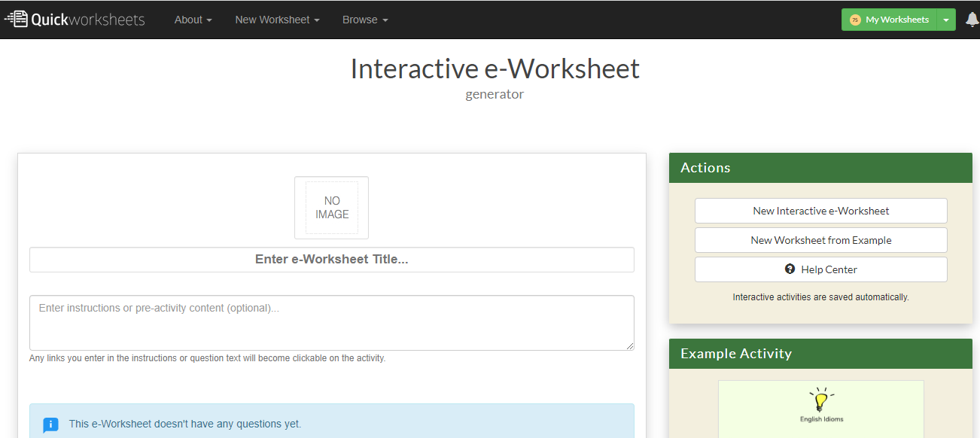The height and width of the screenshot is (438, 980).
Task: Open the About menu
Action: [193, 20]
